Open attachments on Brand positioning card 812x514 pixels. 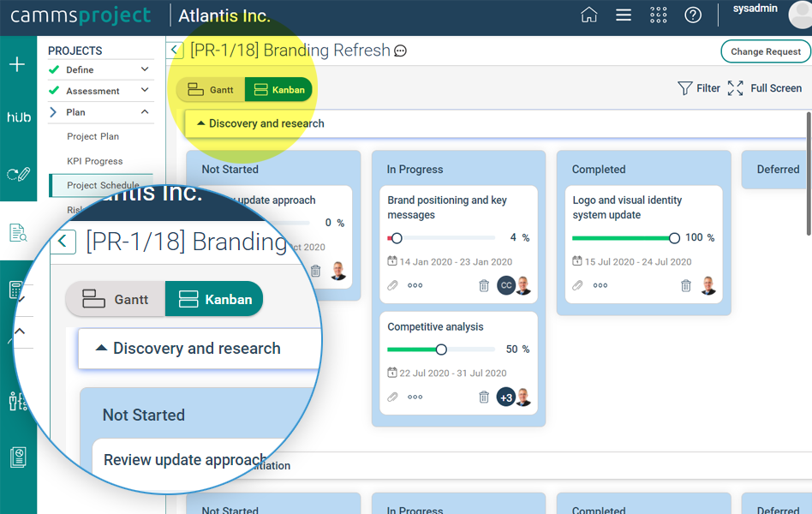[392, 285]
